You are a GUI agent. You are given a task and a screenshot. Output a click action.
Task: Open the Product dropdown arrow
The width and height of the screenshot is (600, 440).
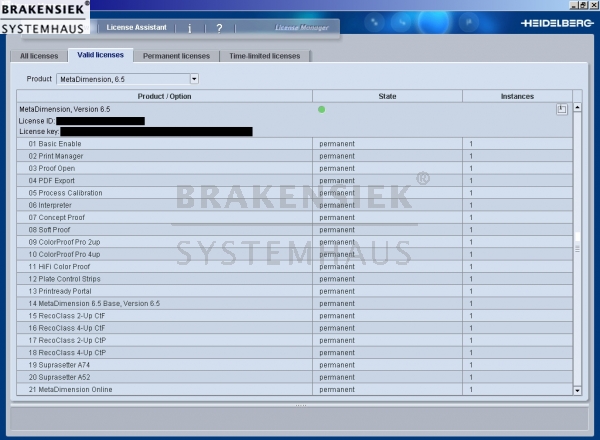point(194,79)
